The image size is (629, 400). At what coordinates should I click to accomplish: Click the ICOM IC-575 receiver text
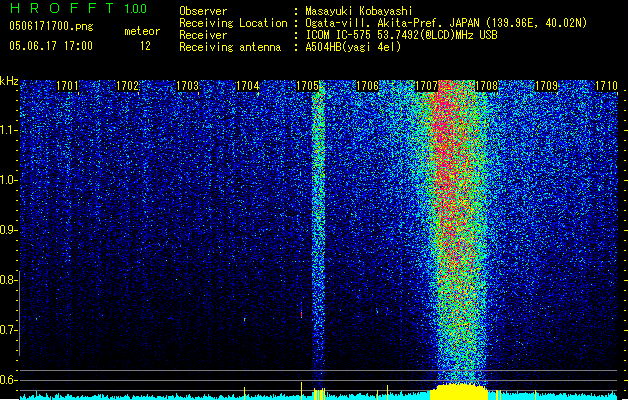coord(401,35)
